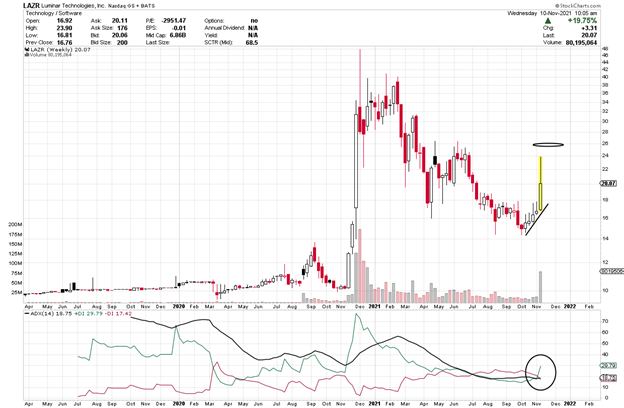
Task: Select the EPS value -0.01
Action: (x=179, y=28)
